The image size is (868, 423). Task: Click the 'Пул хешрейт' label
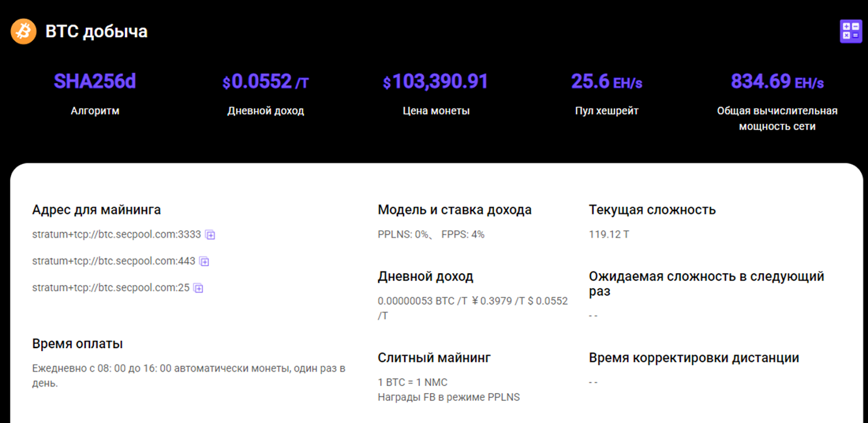click(607, 111)
